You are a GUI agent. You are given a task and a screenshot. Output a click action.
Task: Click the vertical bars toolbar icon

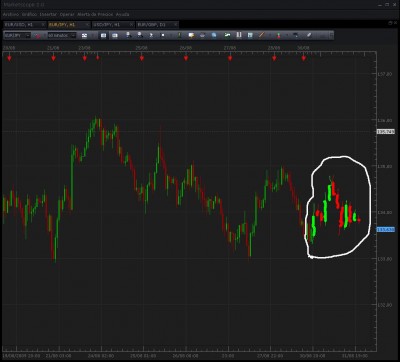(x=239, y=35)
